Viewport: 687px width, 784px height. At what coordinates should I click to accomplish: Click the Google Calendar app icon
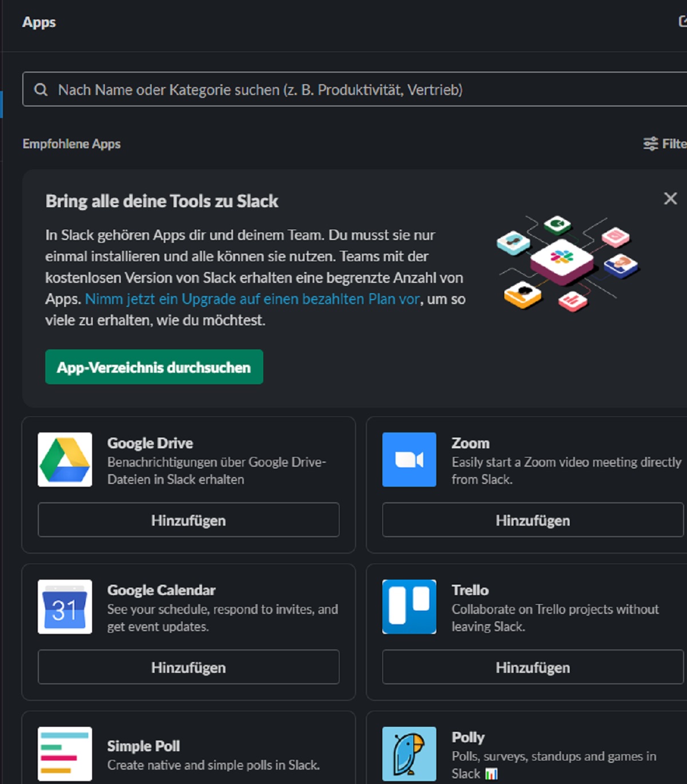click(x=65, y=606)
